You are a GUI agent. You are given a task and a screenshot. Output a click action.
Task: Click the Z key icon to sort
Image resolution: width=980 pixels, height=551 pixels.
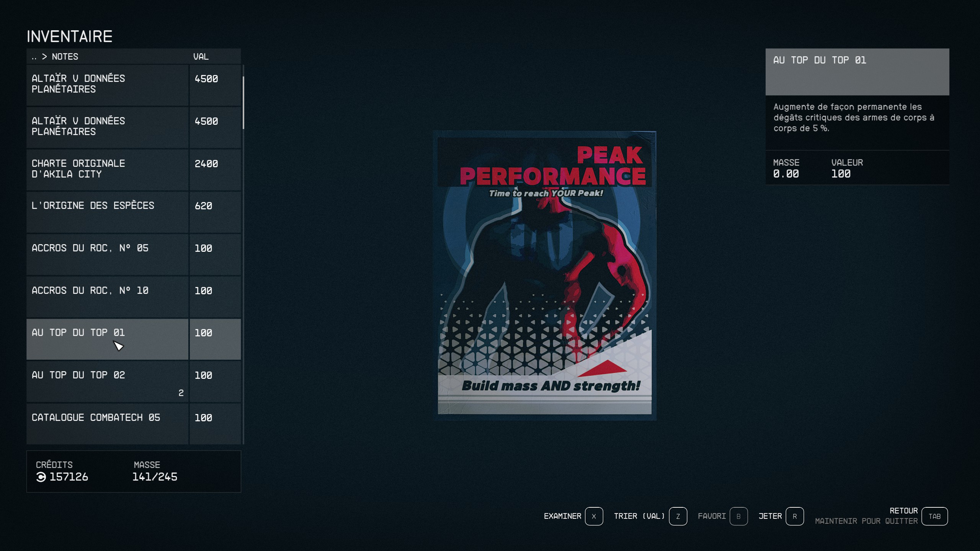pyautogui.click(x=678, y=516)
